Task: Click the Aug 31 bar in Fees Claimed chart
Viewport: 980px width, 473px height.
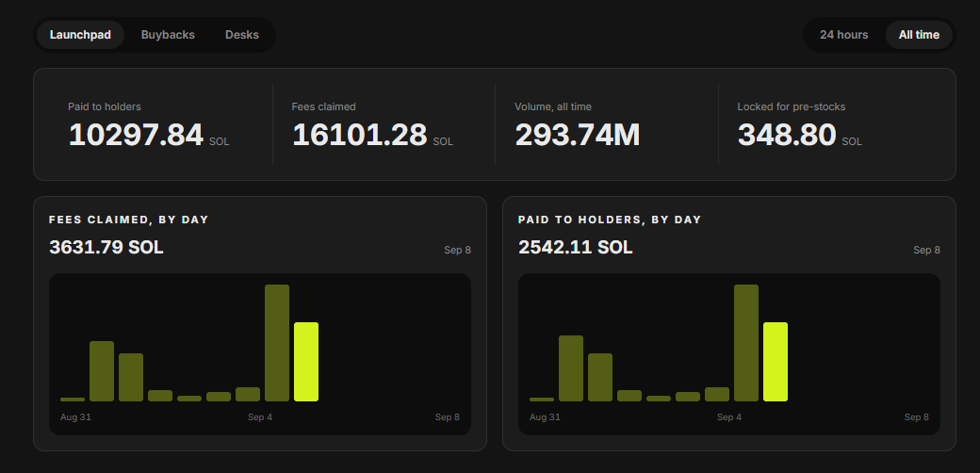Action: pyautogui.click(x=73, y=400)
